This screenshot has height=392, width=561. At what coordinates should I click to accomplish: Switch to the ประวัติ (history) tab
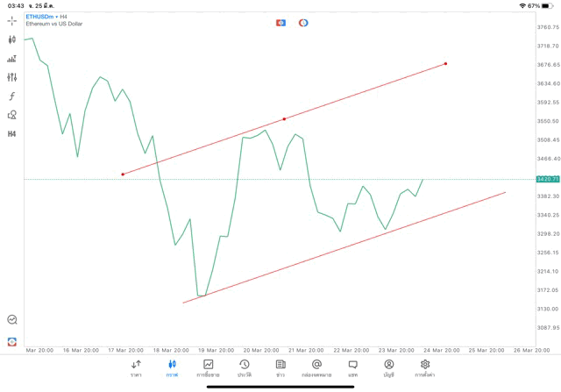click(245, 367)
